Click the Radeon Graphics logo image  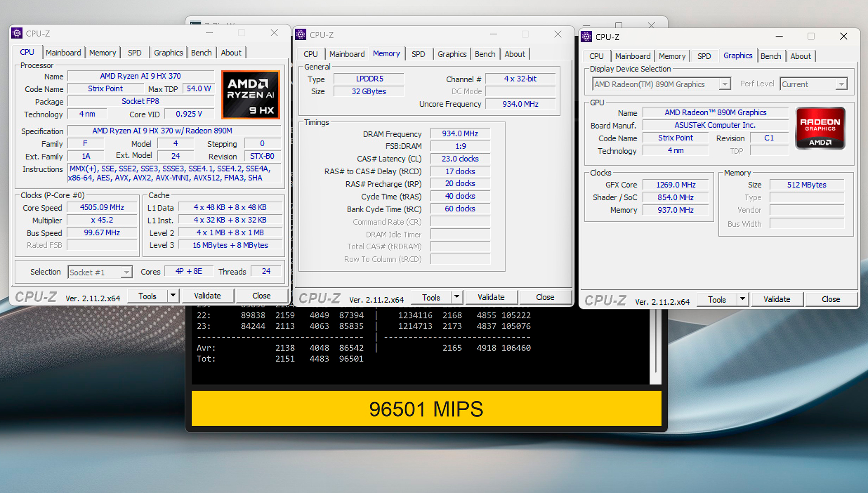(x=820, y=128)
